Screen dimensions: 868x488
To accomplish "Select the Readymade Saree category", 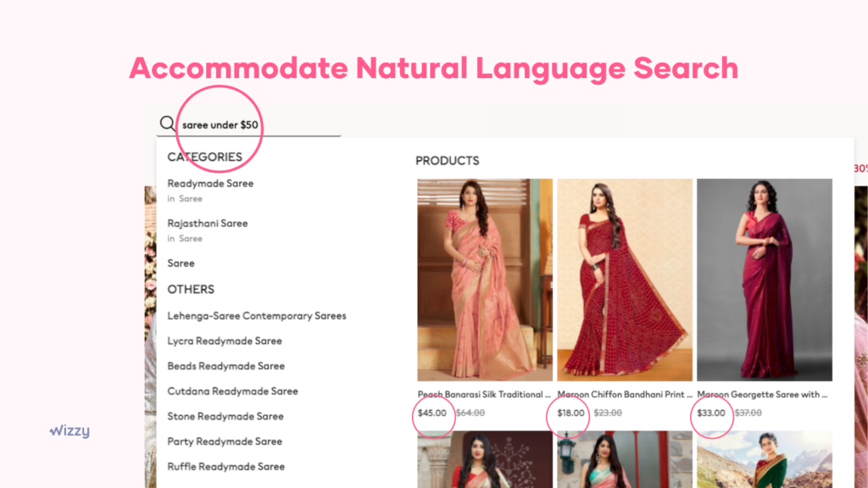I will (210, 183).
